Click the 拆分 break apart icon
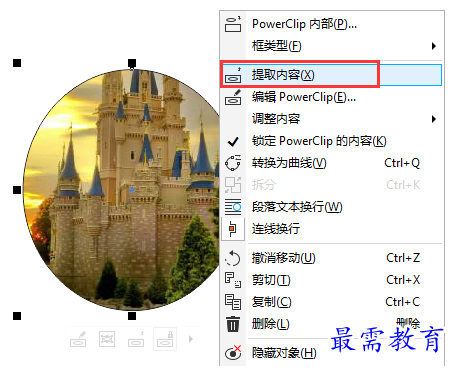The width and height of the screenshot is (452, 371). point(233,185)
